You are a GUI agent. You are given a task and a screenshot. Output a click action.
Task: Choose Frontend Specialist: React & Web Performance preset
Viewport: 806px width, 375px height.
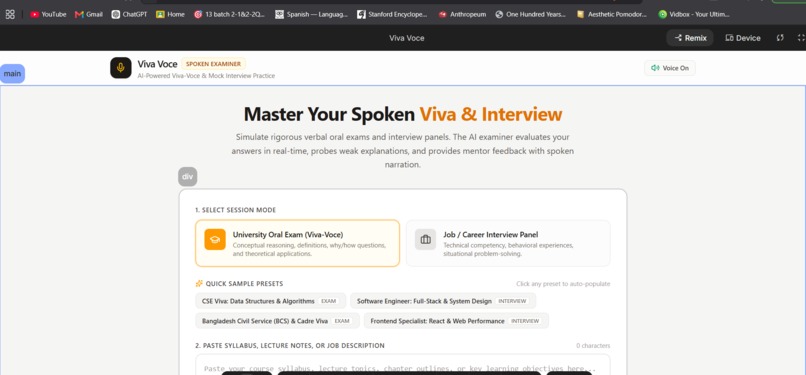tap(456, 321)
